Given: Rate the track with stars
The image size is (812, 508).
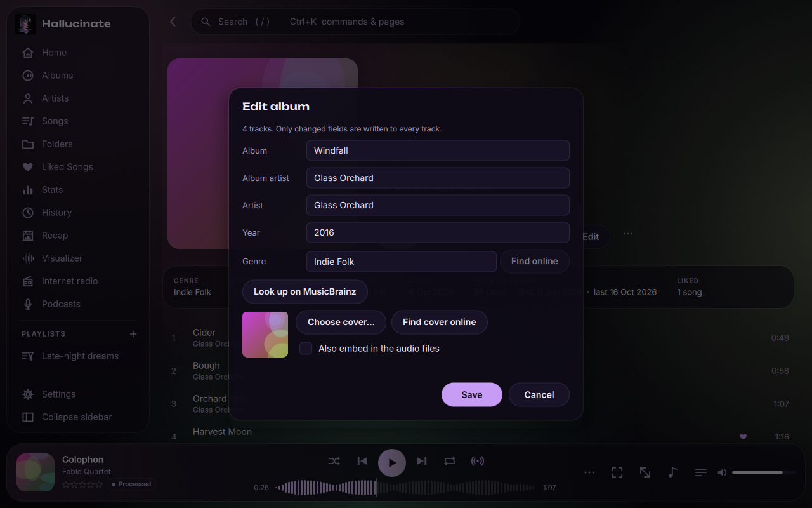Looking at the screenshot, I should pos(82,485).
